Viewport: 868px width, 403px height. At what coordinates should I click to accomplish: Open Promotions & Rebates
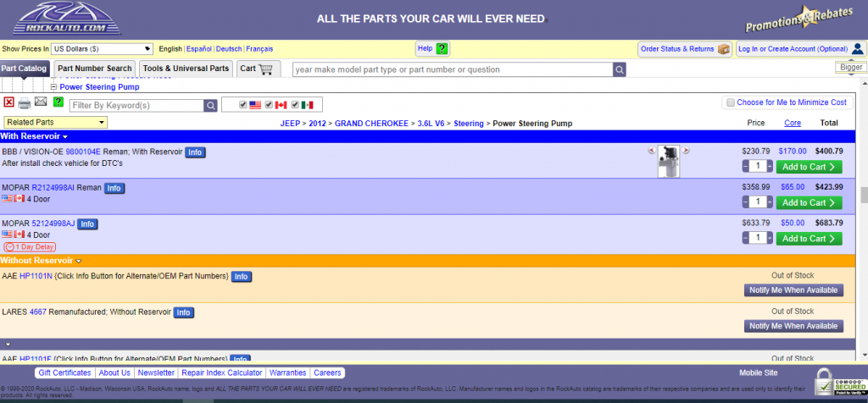pos(798,20)
